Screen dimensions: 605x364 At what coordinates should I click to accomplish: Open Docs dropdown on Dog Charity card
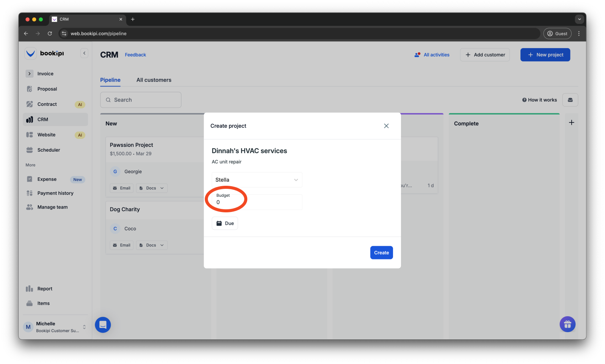(152, 245)
